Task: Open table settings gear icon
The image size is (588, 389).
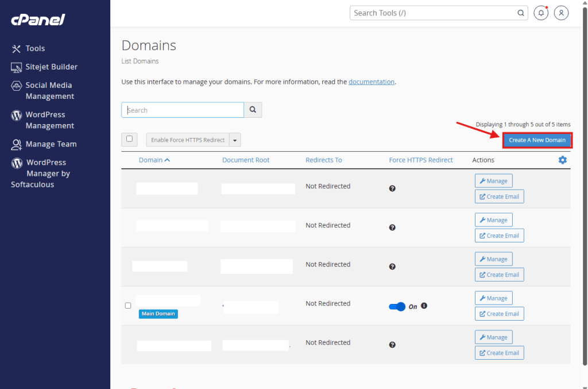Action: coord(562,160)
